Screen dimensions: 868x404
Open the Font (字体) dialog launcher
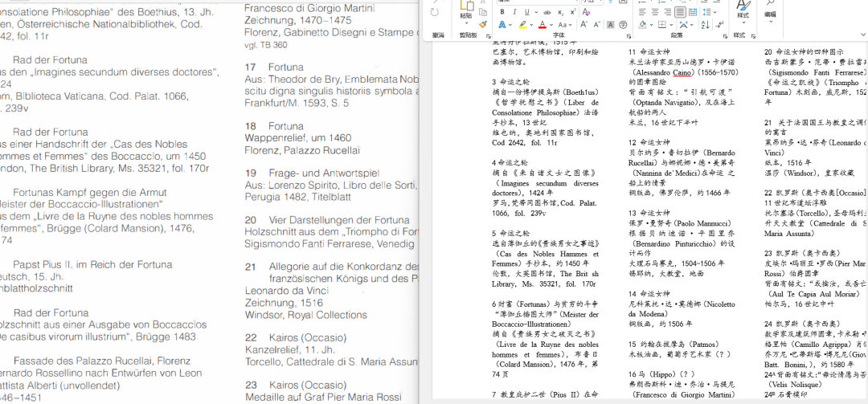[628, 36]
